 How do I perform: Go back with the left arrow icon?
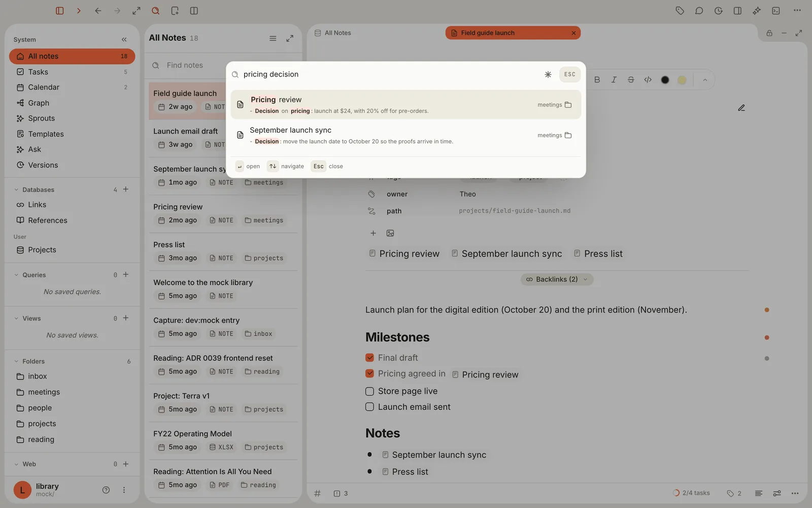coord(98,11)
